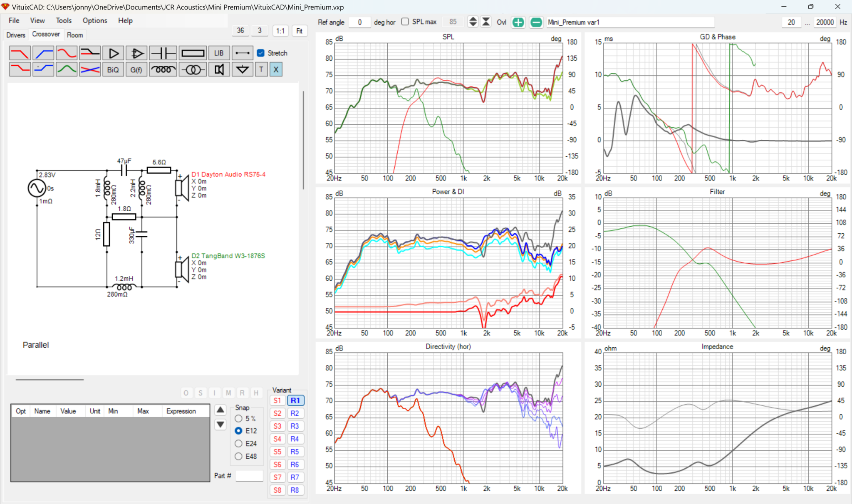The image size is (852, 504).
Task: Move selected part down with triangle button
Action: click(220, 425)
